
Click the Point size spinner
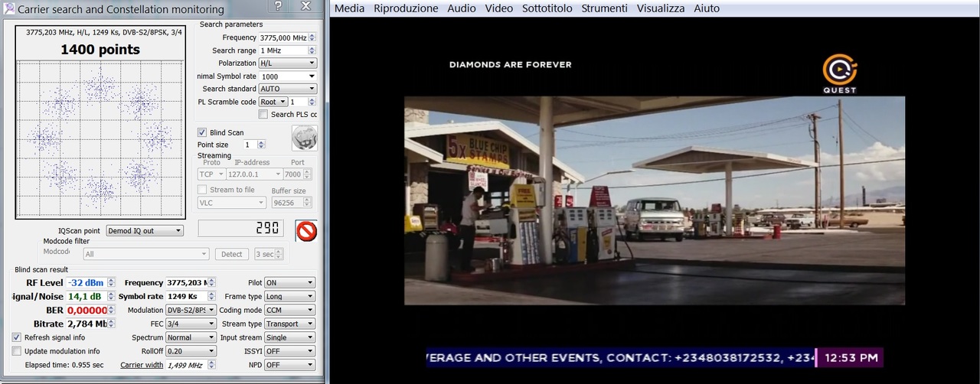pyautogui.click(x=253, y=145)
